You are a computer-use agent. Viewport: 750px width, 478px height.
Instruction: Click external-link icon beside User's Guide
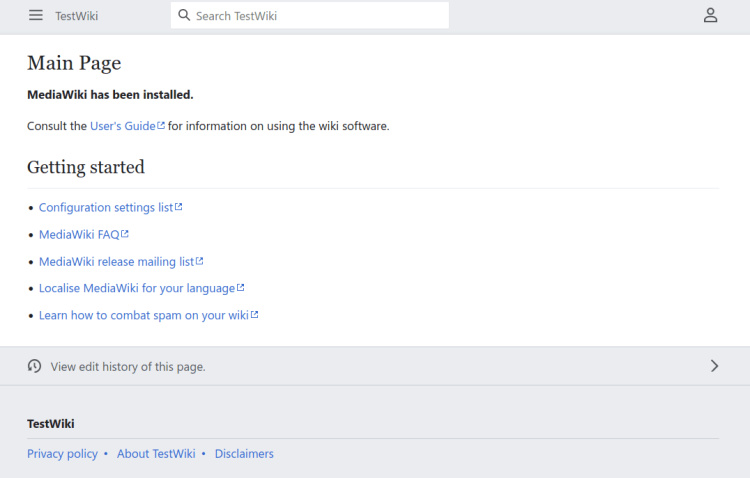[x=161, y=126]
